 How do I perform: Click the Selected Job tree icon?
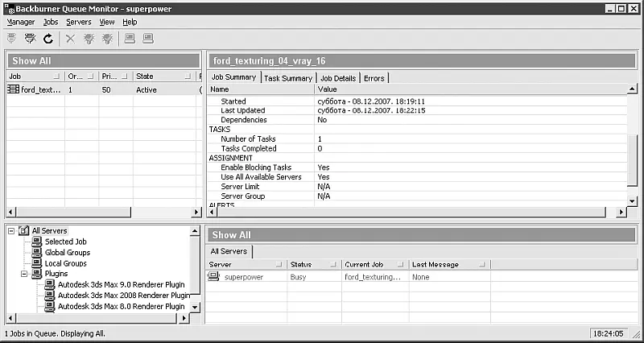(x=37, y=242)
